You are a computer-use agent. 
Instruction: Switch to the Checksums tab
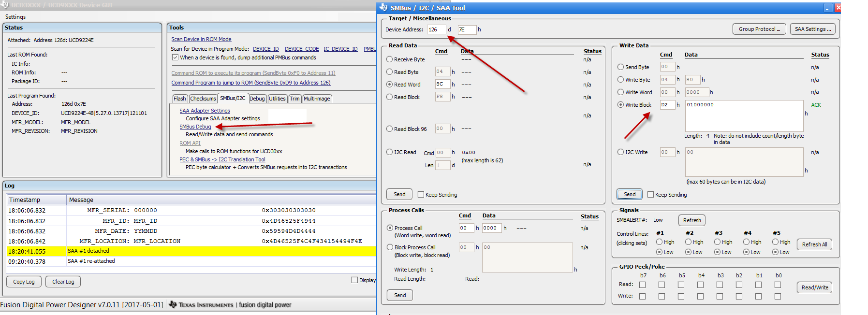(203, 99)
